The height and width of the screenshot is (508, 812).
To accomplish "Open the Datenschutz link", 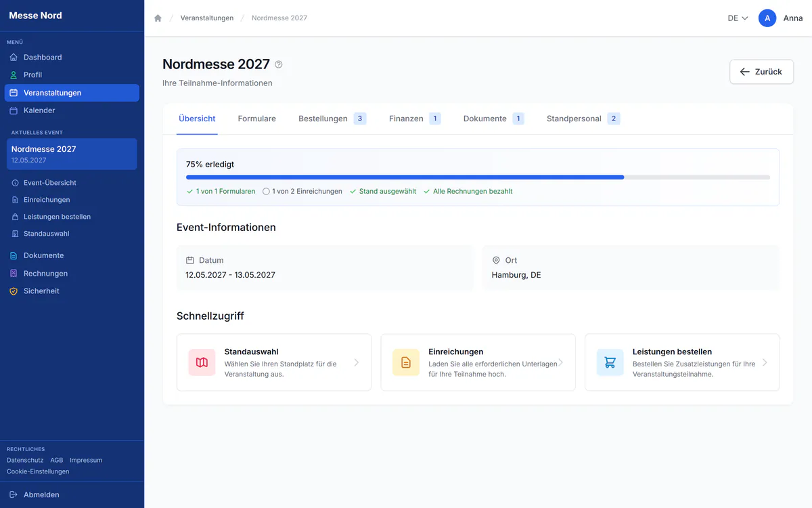I will [x=25, y=460].
